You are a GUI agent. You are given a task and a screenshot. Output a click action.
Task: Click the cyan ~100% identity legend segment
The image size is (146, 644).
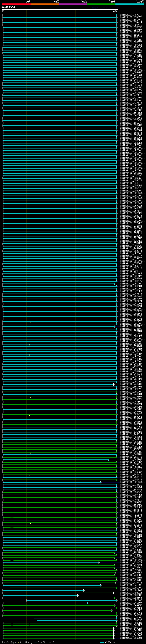[130, 4]
